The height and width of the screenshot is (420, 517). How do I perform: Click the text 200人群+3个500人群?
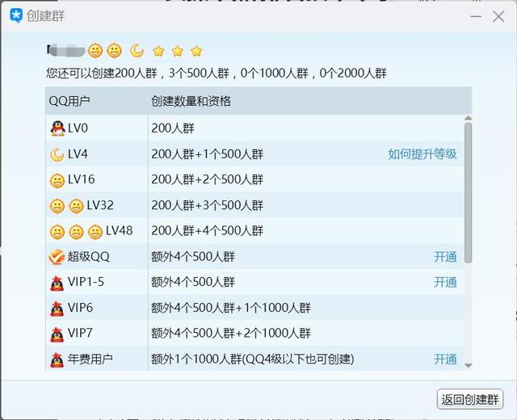coord(207,205)
